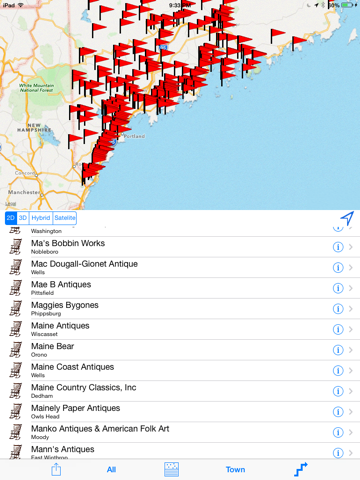360x480 pixels.
Task: Select Mainely Paper Antiques list entry
Action: tap(180, 412)
